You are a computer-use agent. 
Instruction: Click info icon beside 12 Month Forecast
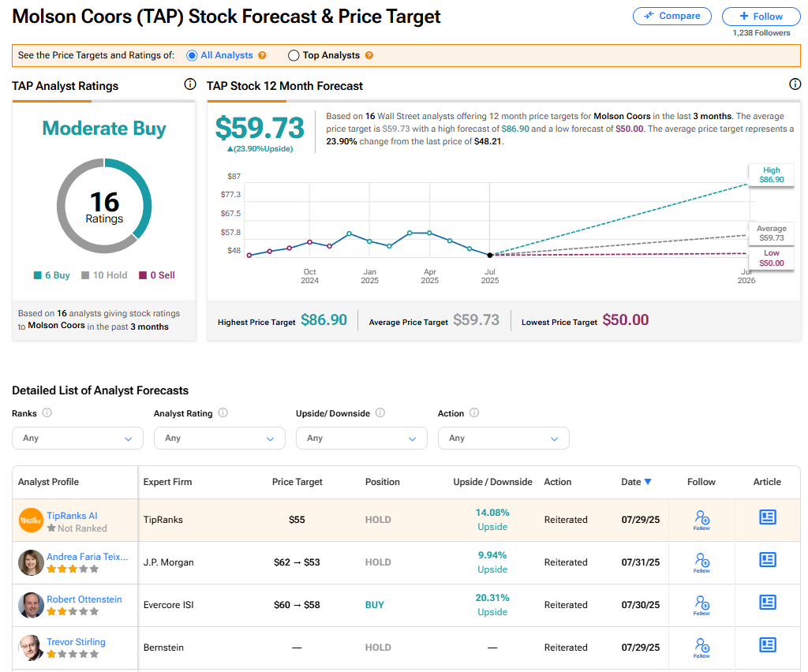795,84
